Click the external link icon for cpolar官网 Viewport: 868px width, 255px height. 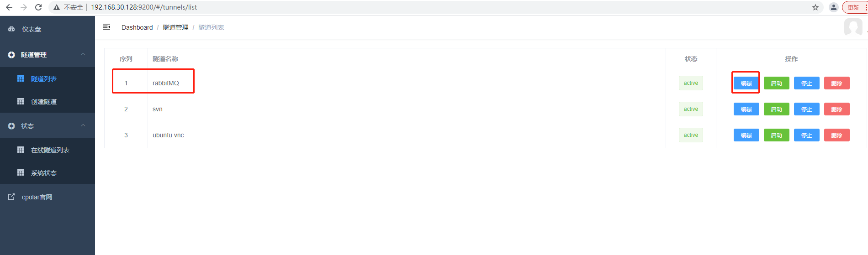tap(11, 197)
